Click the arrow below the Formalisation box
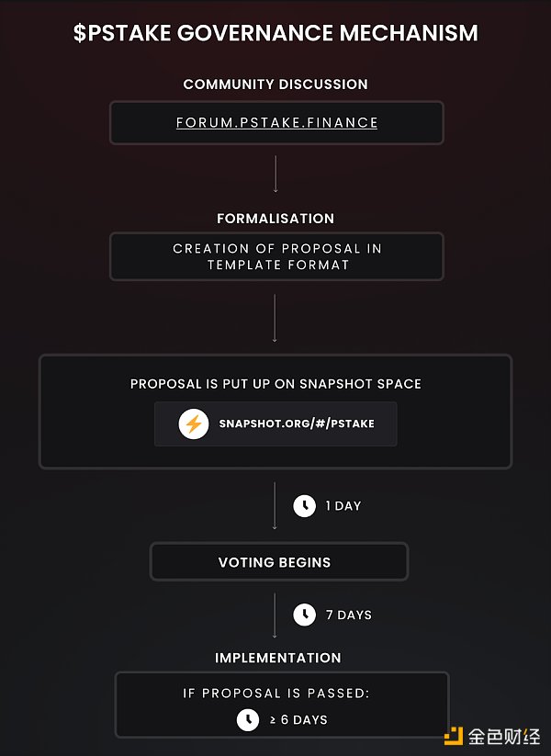This screenshot has width=551, height=756. coord(275,318)
